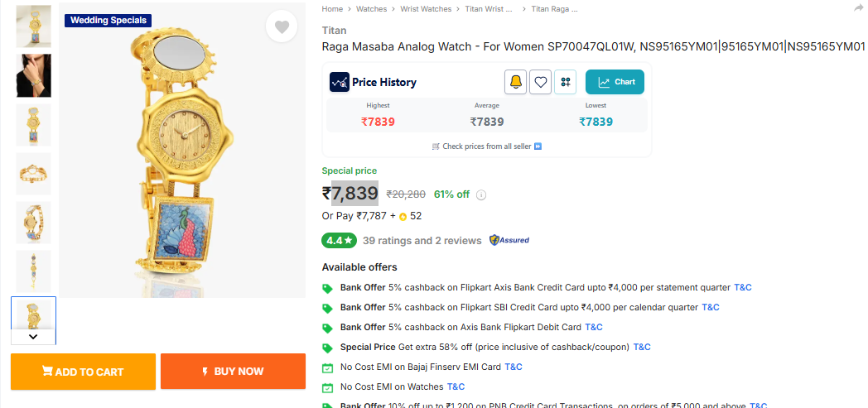Click the share arrow icon

tap(858, 8)
